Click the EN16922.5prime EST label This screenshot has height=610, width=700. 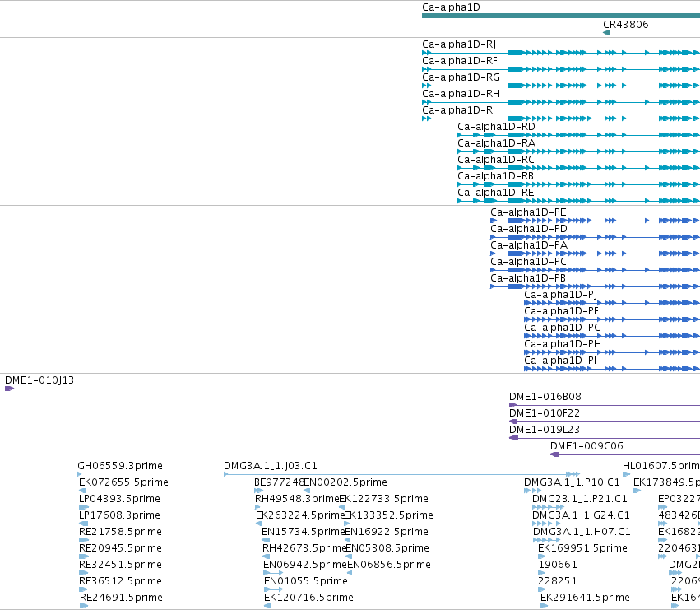point(386,533)
